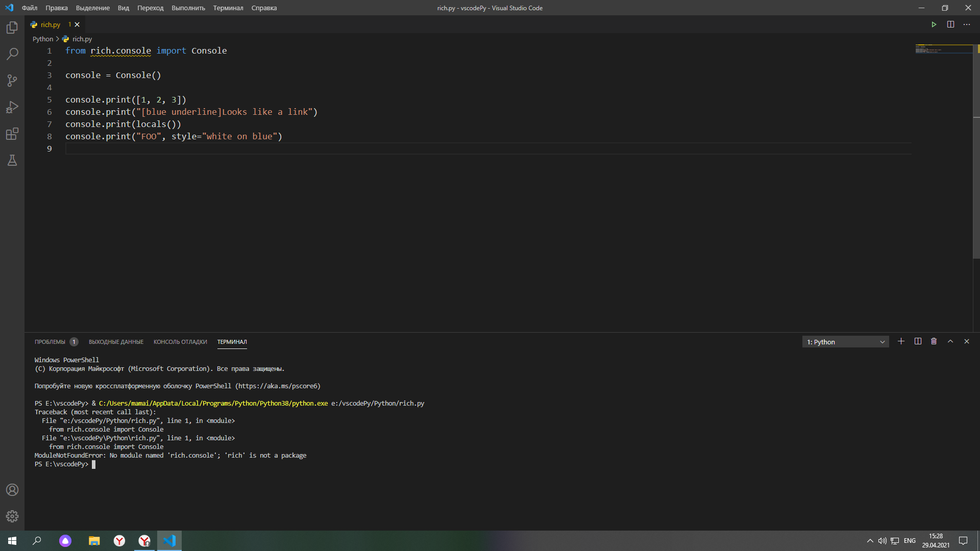The image size is (980, 551).
Task: Open the Accounts menu icon
Action: (x=12, y=490)
